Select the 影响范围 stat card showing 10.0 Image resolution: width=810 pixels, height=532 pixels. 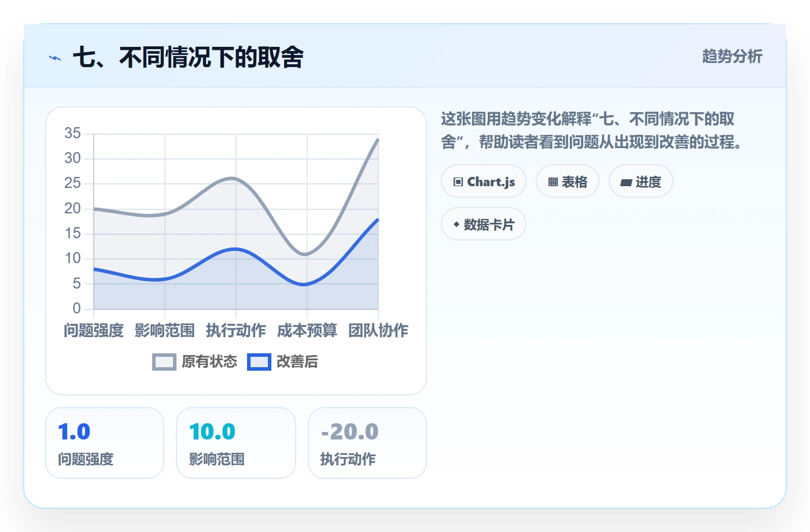(x=236, y=443)
